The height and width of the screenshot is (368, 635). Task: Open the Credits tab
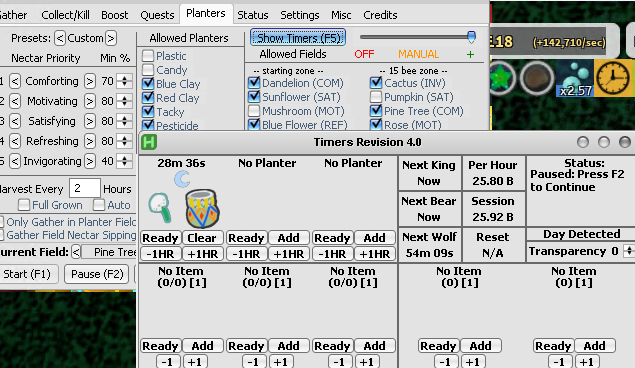coord(380,15)
